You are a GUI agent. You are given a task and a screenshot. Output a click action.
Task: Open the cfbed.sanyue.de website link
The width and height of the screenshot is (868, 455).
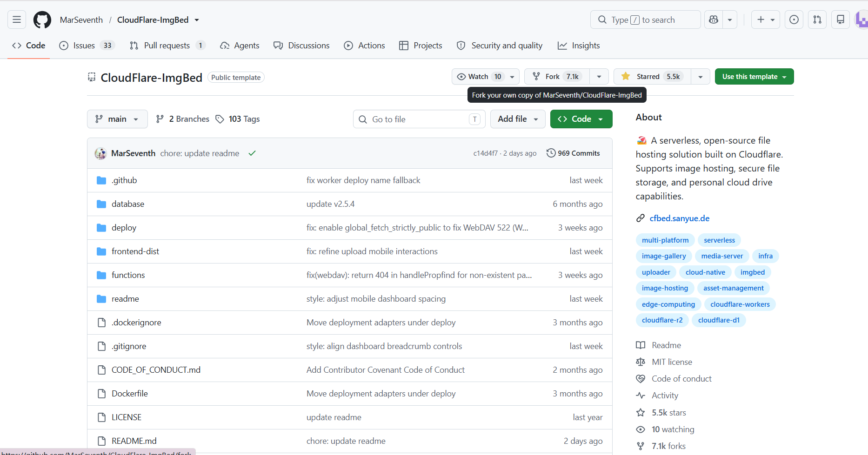click(x=679, y=218)
